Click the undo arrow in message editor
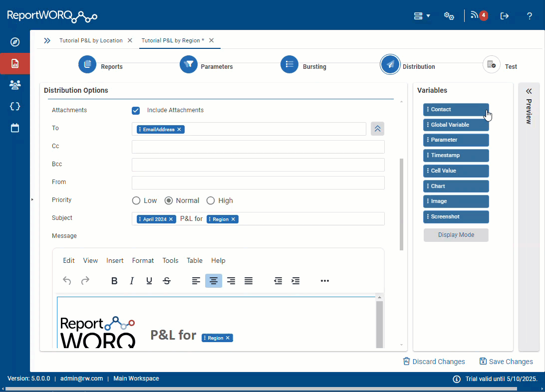 [x=67, y=281]
